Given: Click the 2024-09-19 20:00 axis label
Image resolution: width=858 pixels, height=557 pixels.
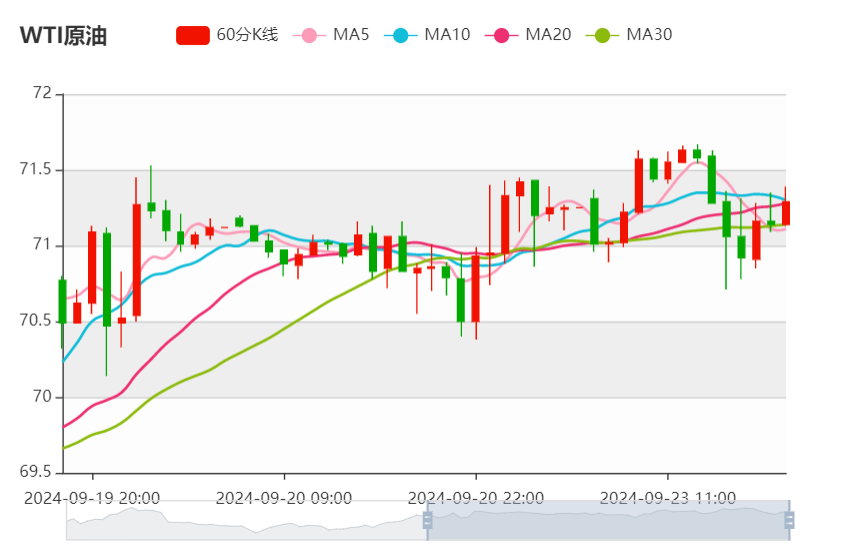Looking at the screenshot, I should (92, 497).
